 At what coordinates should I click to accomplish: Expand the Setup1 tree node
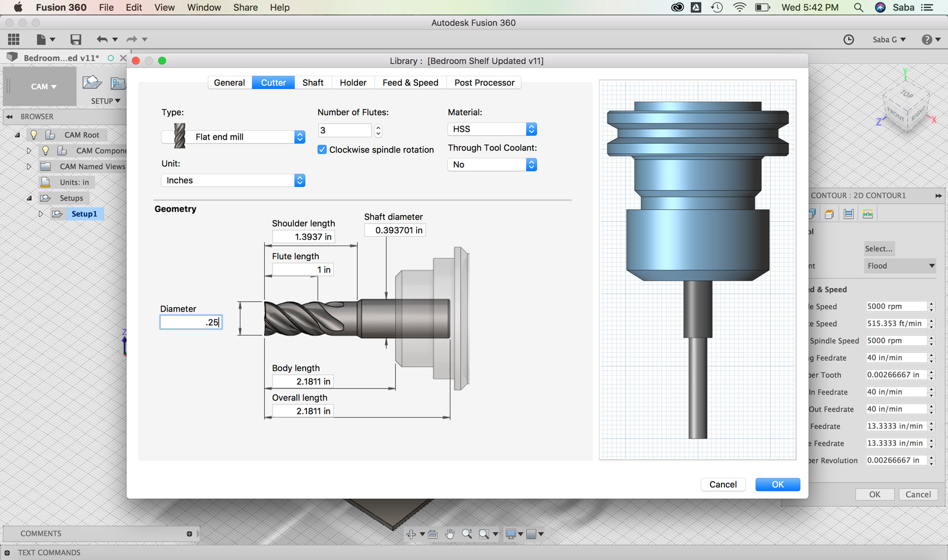[40, 214]
